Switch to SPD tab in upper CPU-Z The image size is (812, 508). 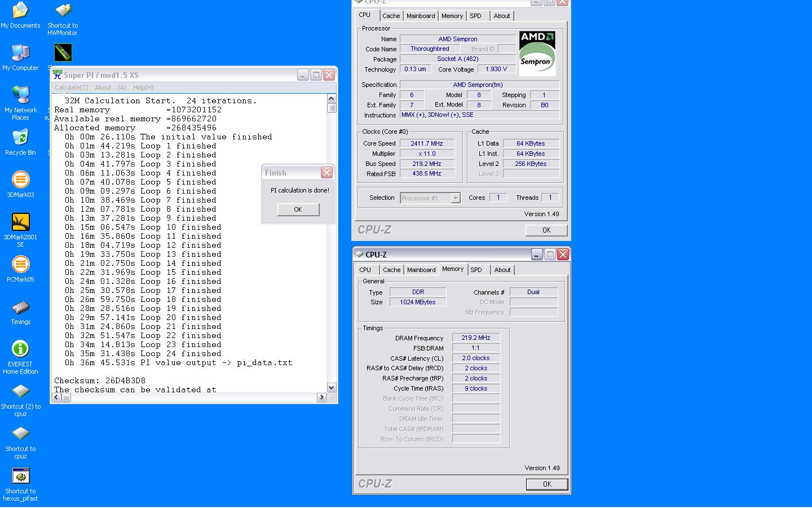[476, 16]
